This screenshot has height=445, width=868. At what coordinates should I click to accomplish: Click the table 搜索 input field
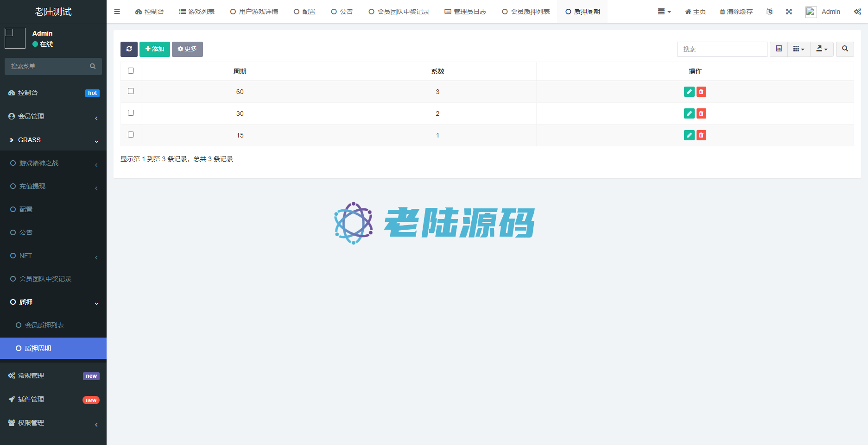[x=722, y=49]
